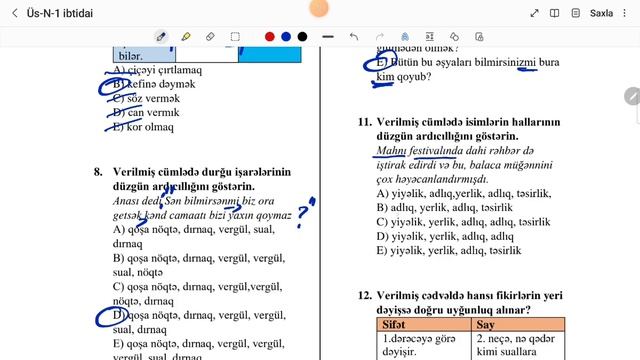
Task: Tap question 12 heading about cədvəldə
Action: (469, 302)
